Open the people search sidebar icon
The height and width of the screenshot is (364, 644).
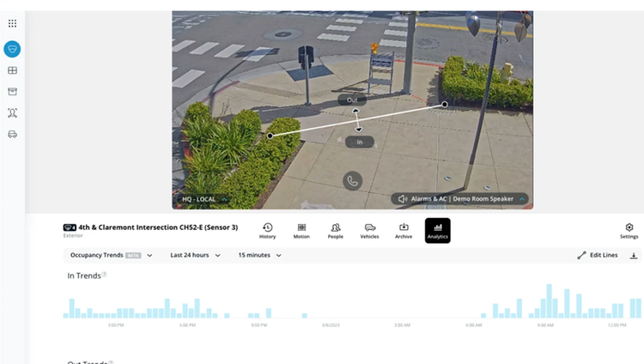[x=12, y=112]
